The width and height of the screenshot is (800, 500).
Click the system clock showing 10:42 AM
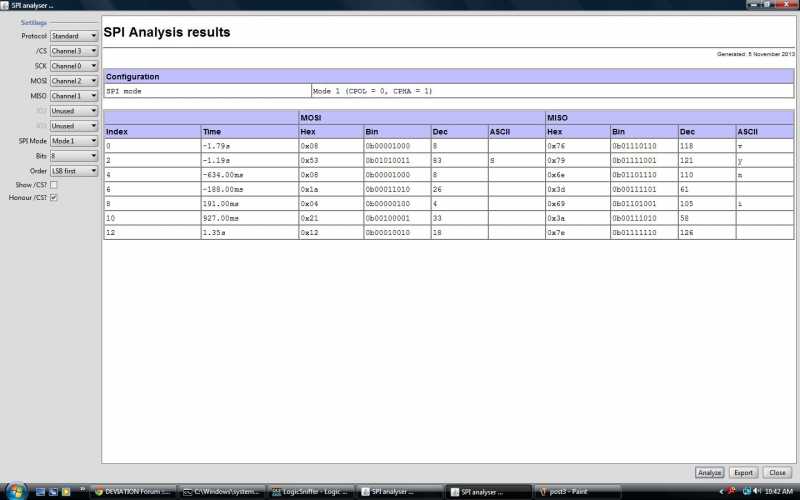(x=779, y=491)
